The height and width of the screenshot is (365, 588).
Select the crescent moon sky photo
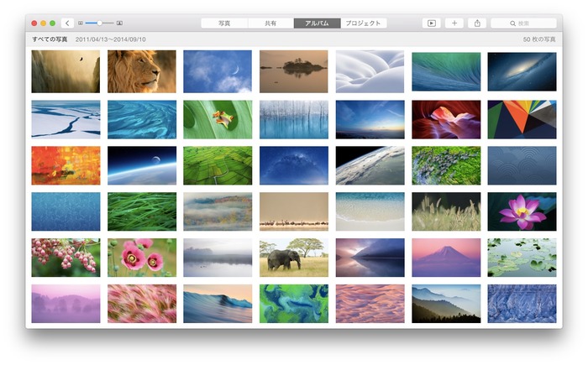click(x=218, y=71)
